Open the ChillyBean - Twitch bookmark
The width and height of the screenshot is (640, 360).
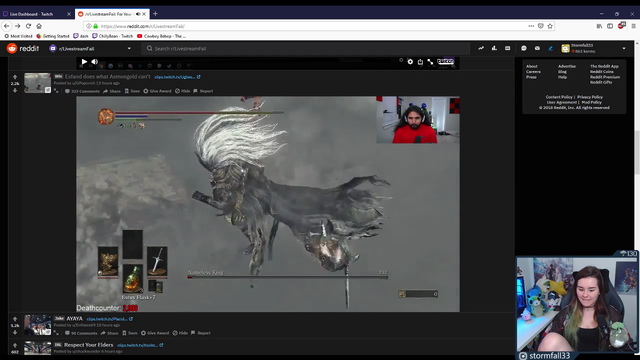(112, 36)
